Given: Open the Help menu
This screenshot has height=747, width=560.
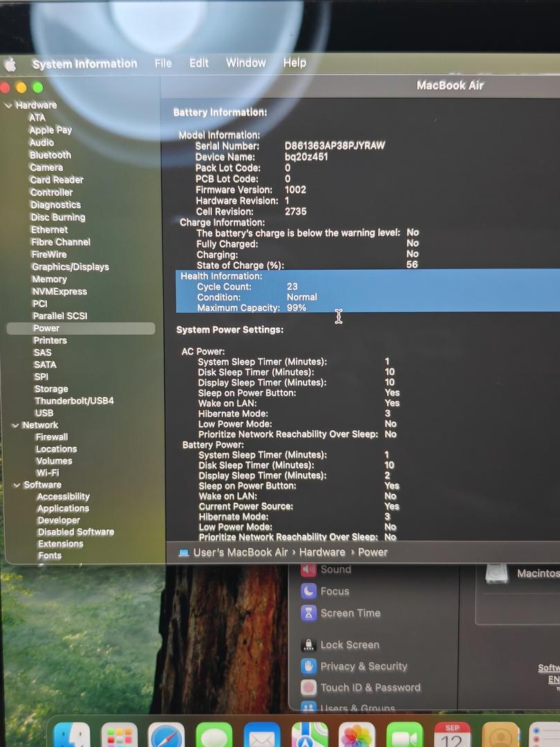Looking at the screenshot, I should (295, 62).
